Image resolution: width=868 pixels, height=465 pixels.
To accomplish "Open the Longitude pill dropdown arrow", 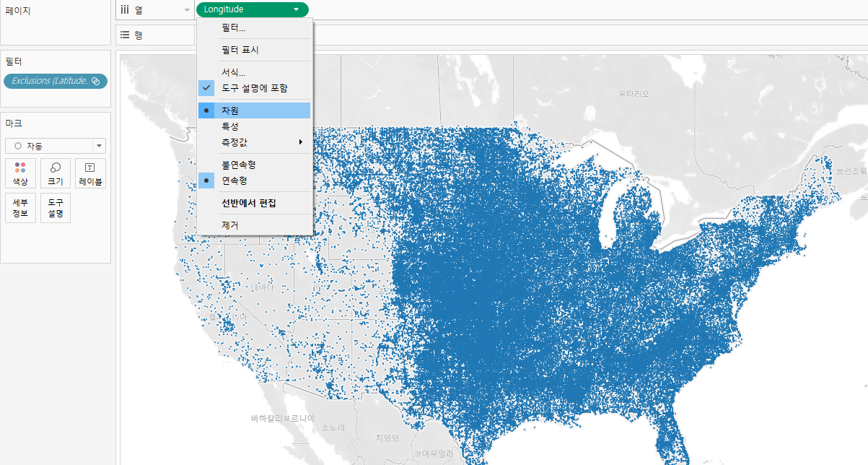I will 297,9.
